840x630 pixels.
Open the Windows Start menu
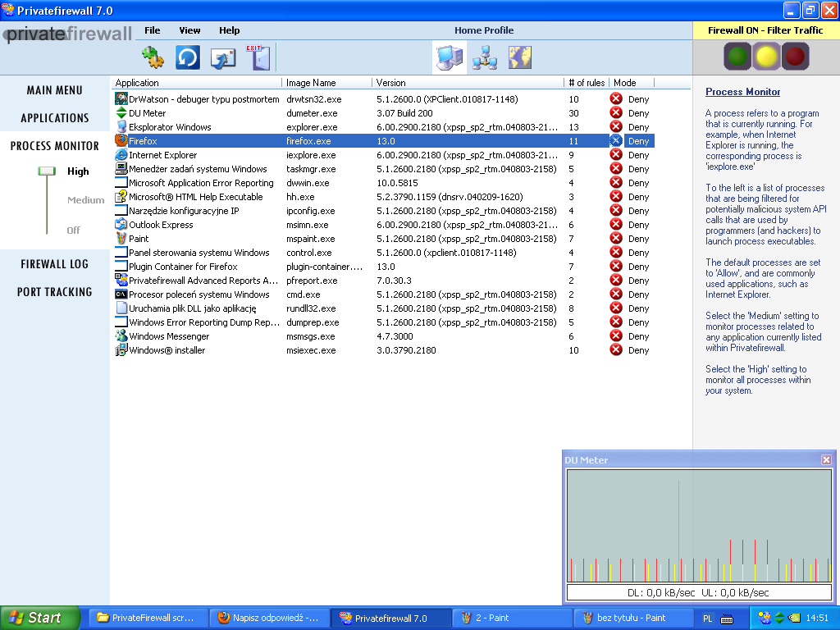pyautogui.click(x=40, y=618)
